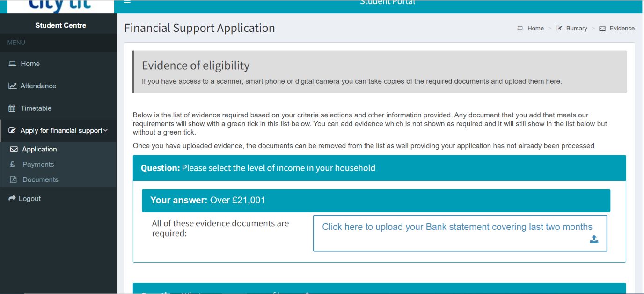Select the Documents submenu item
Image resolution: width=644 pixels, height=294 pixels.
click(x=40, y=180)
